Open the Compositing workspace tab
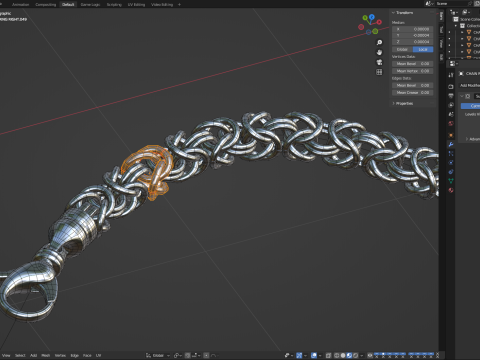This screenshot has width=480, height=360. tap(46, 4)
